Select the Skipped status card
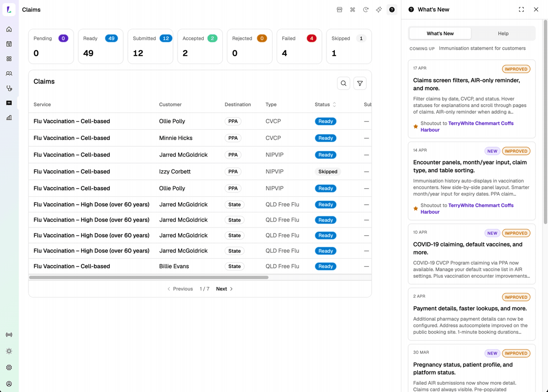Image resolution: width=548 pixels, height=392 pixels. (x=349, y=46)
